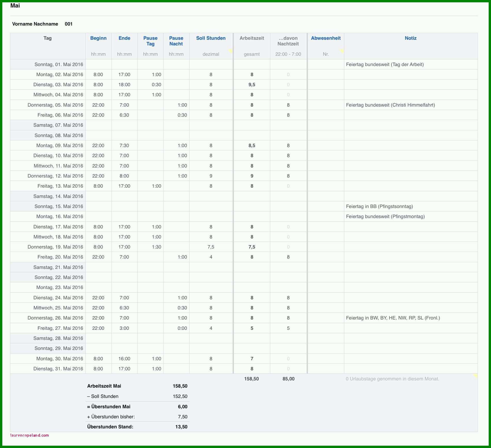
Task: Click Soll Stunden summary value 152,50
Action: [180, 396]
